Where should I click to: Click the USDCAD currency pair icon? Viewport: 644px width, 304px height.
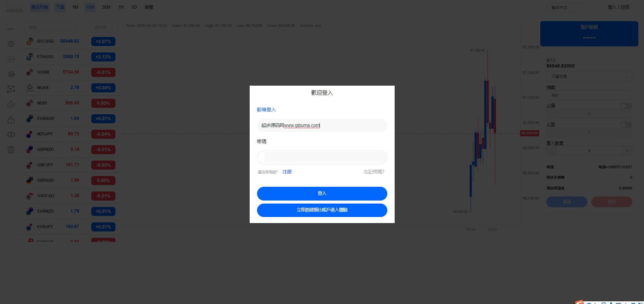pyautogui.click(x=30, y=196)
